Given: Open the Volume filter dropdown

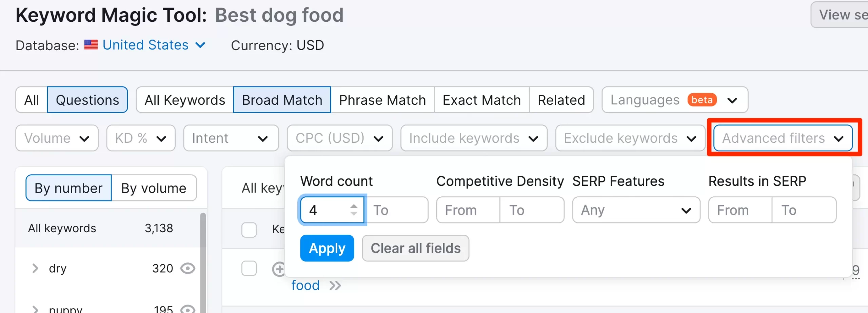Looking at the screenshot, I should point(57,138).
